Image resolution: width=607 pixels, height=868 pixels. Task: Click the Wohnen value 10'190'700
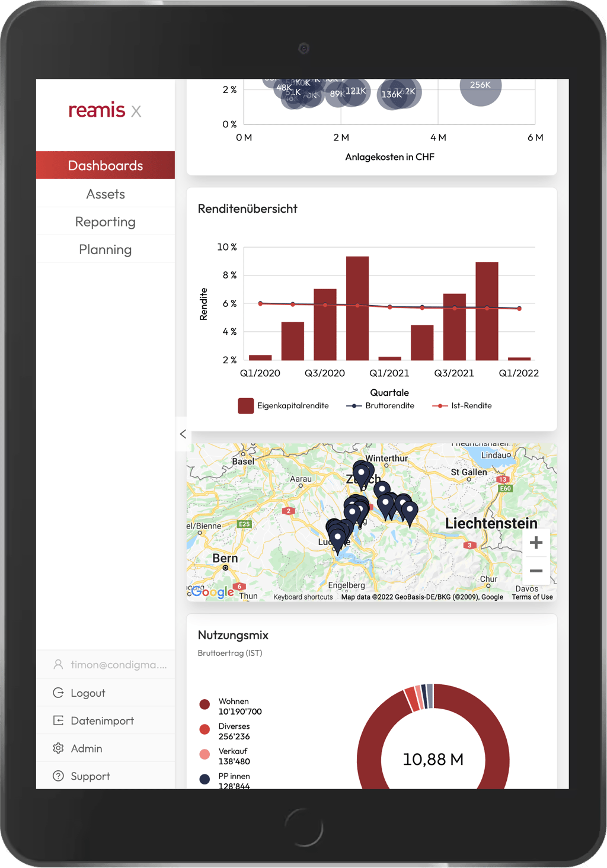pyautogui.click(x=240, y=712)
